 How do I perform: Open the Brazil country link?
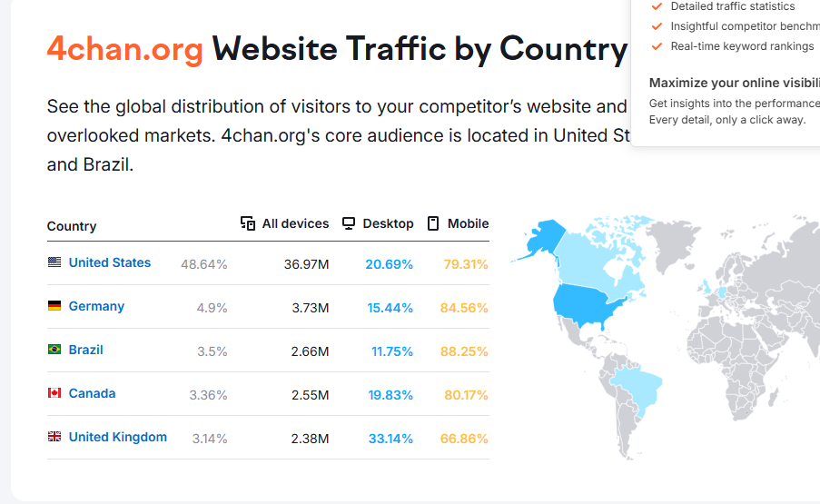click(x=86, y=350)
